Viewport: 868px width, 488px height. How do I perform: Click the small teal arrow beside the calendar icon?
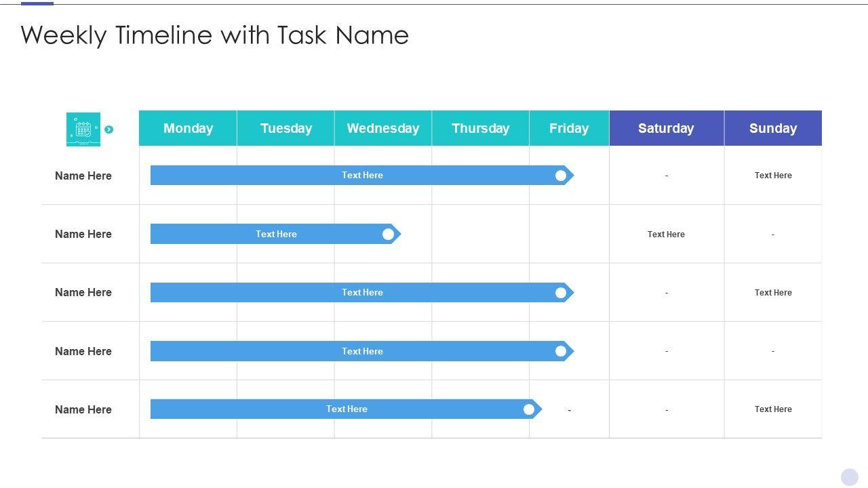109,129
